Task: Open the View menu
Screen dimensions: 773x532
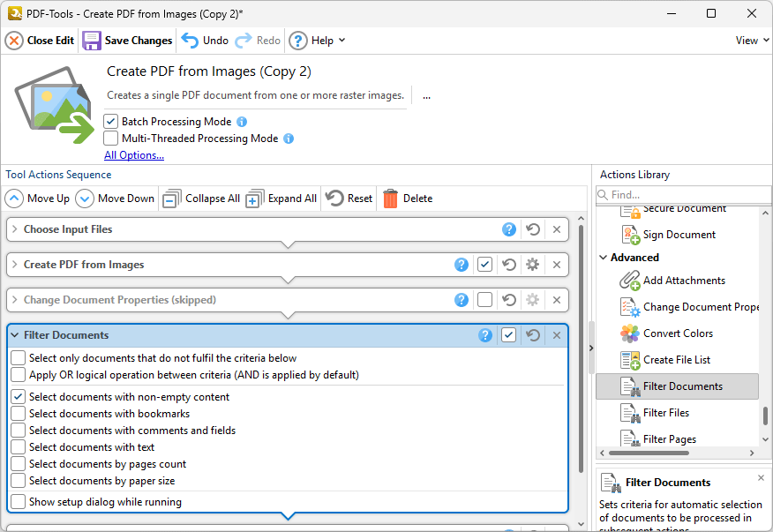Action: pos(752,41)
